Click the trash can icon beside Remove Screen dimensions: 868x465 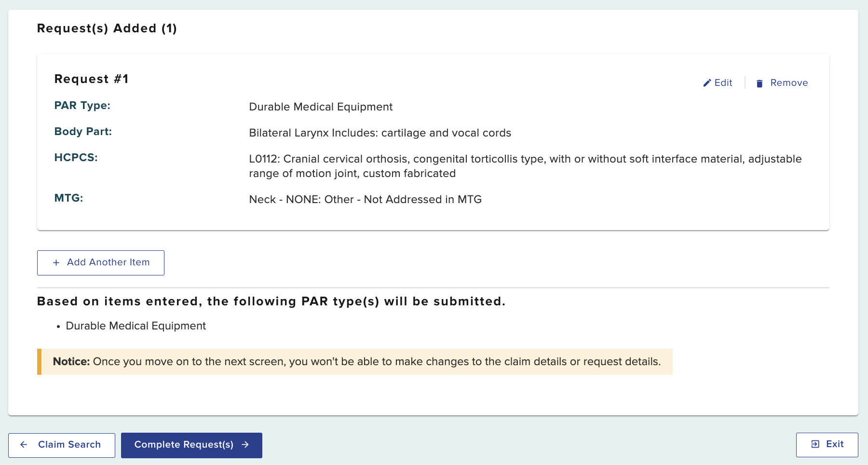(759, 83)
